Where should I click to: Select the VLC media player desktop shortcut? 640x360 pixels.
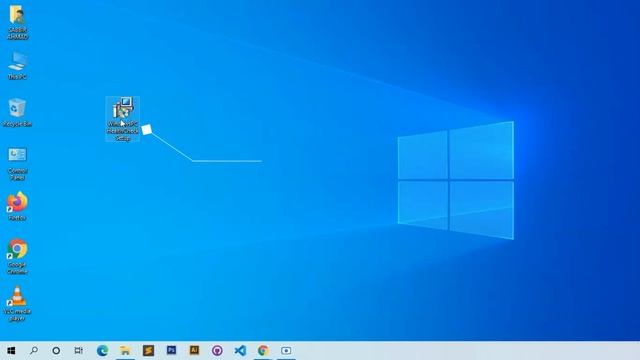[17, 303]
